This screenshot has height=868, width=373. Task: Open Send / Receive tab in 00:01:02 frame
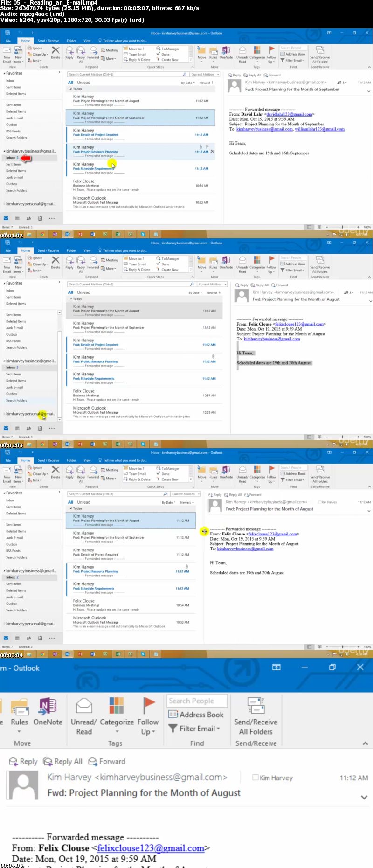tap(48, 41)
